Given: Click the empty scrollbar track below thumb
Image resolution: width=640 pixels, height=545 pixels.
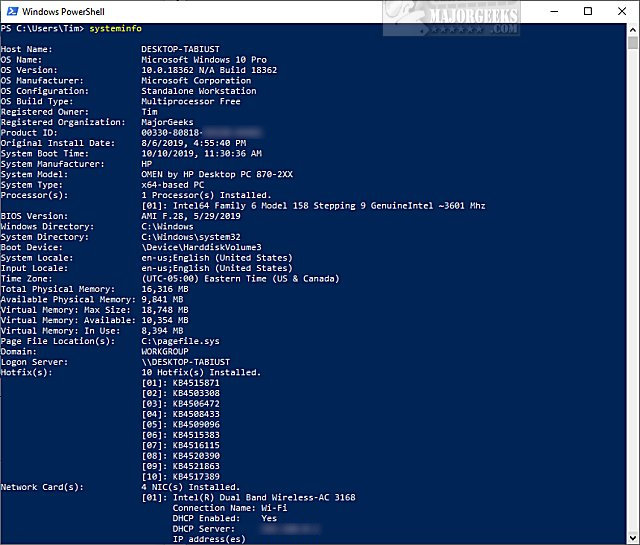Looking at the screenshot, I should click(x=632, y=300).
